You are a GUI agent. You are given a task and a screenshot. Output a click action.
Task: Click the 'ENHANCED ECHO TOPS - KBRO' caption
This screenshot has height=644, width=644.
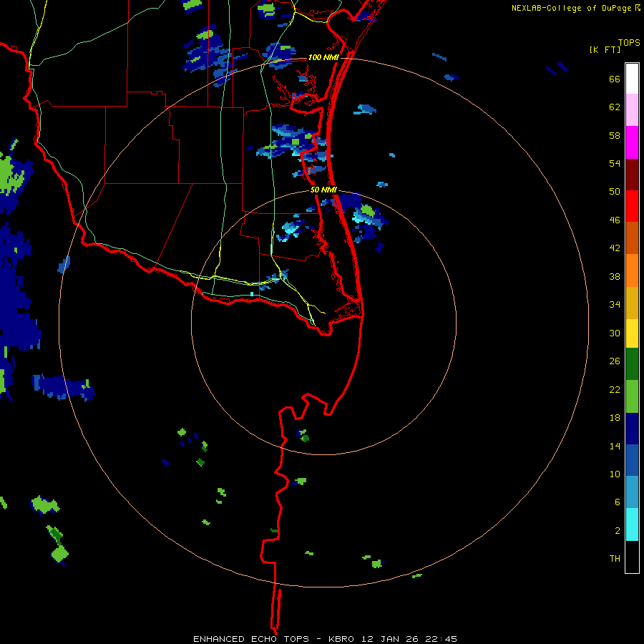point(273,639)
